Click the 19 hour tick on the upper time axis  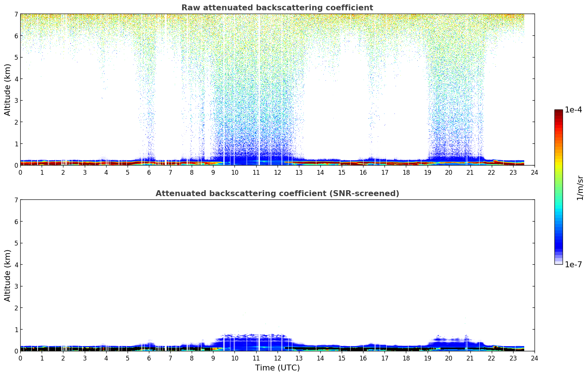tap(427, 172)
